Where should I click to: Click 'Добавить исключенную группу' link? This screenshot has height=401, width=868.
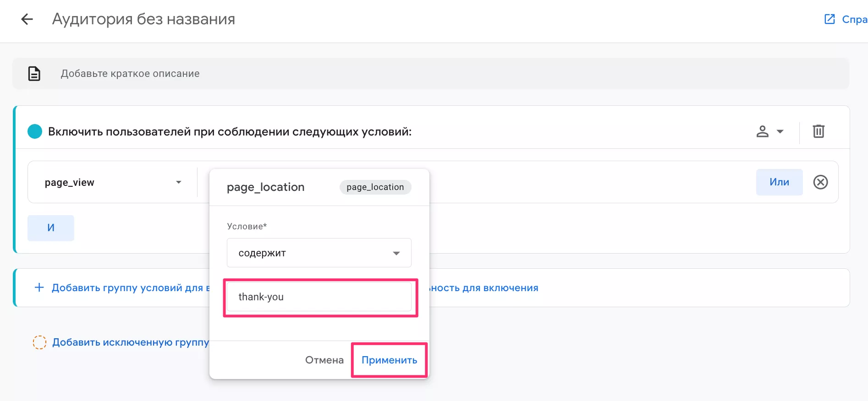[x=131, y=342]
